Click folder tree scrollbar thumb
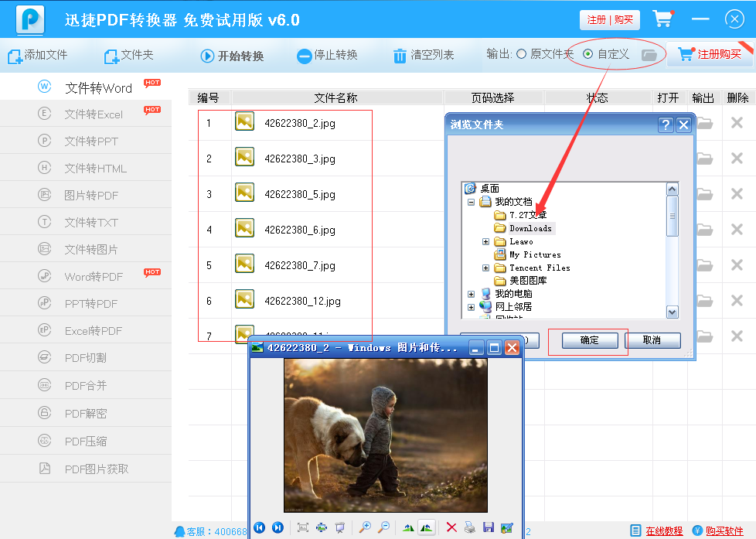The width and height of the screenshot is (756, 539). 672,217
